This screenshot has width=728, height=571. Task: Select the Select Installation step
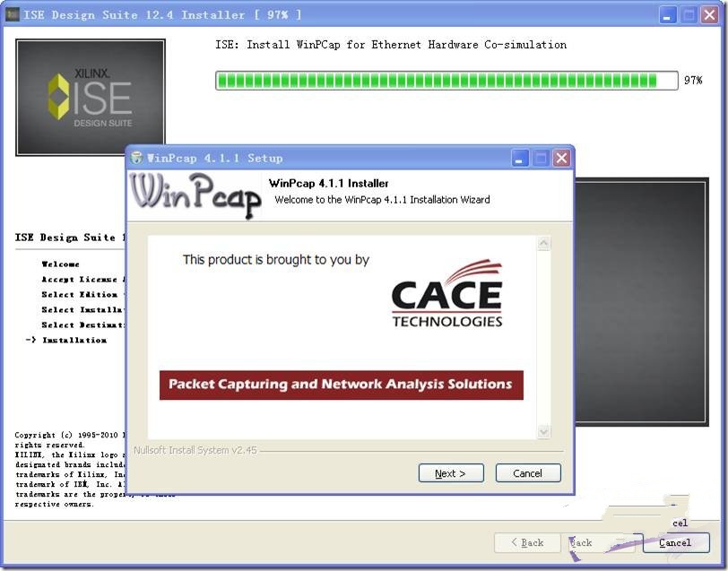[83, 309]
